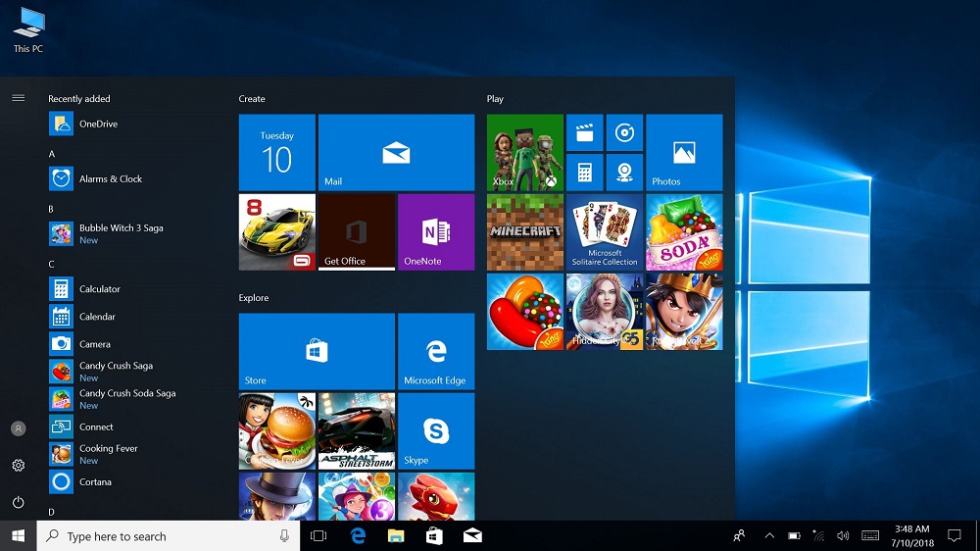This screenshot has width=980, height=551.
Task: Launch the Candy Crush Saga tile
Action: pos(525,312)
